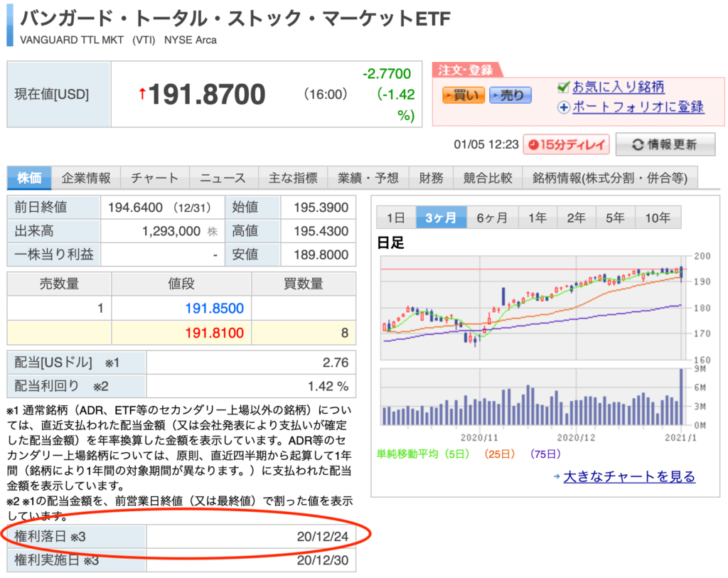Open the チャート tab
This screenshot has width=728, height=578.
[154, 178]
